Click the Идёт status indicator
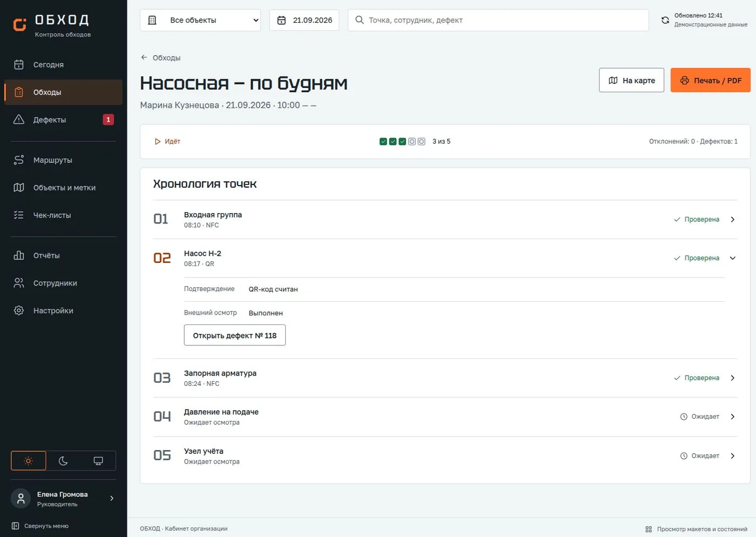 pyautogui.click(x=167, y=141)
